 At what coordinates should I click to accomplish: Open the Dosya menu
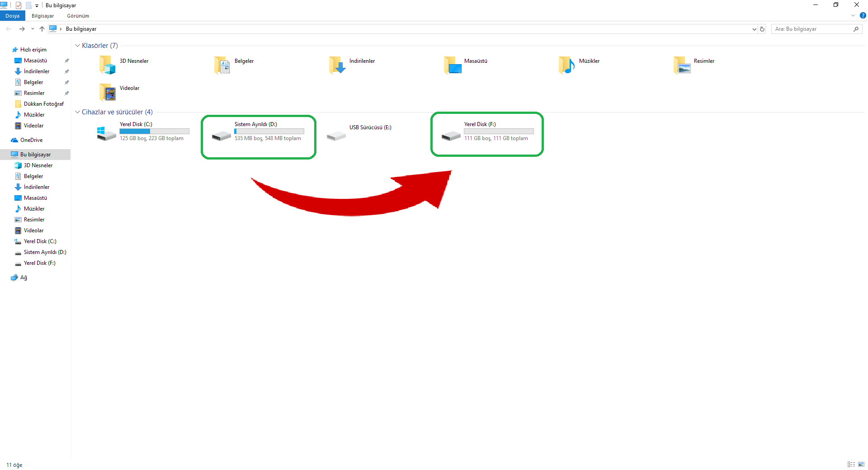[x=13, y=16]
